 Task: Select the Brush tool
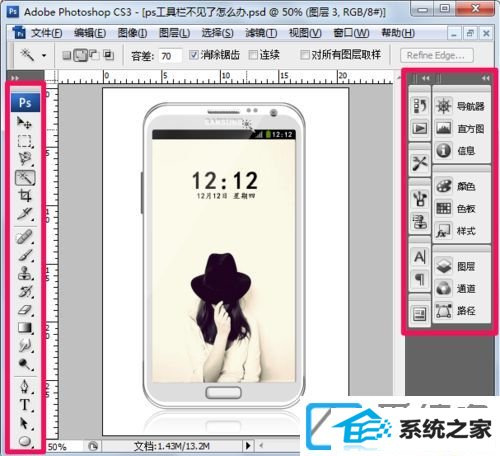pos(25,255)
